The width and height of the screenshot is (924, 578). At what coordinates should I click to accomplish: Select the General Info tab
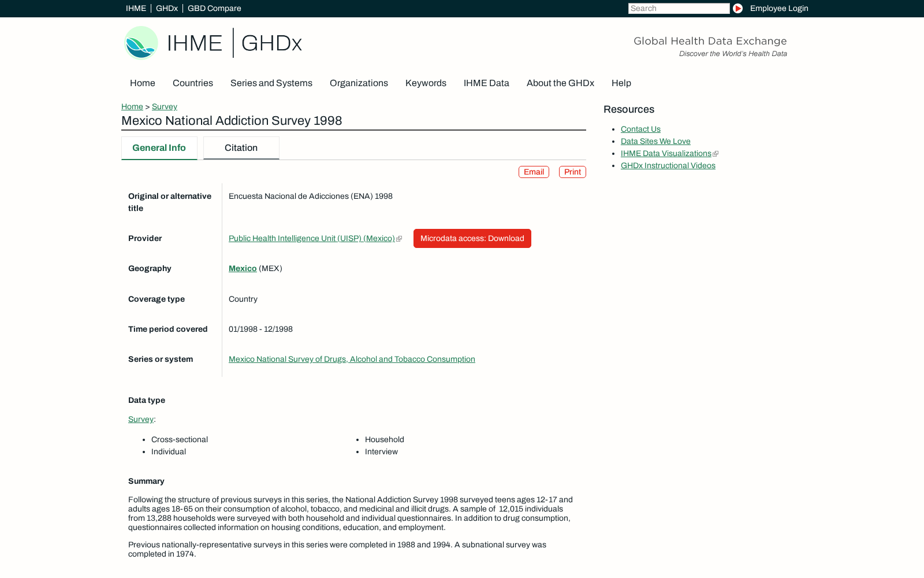(159, 148)
